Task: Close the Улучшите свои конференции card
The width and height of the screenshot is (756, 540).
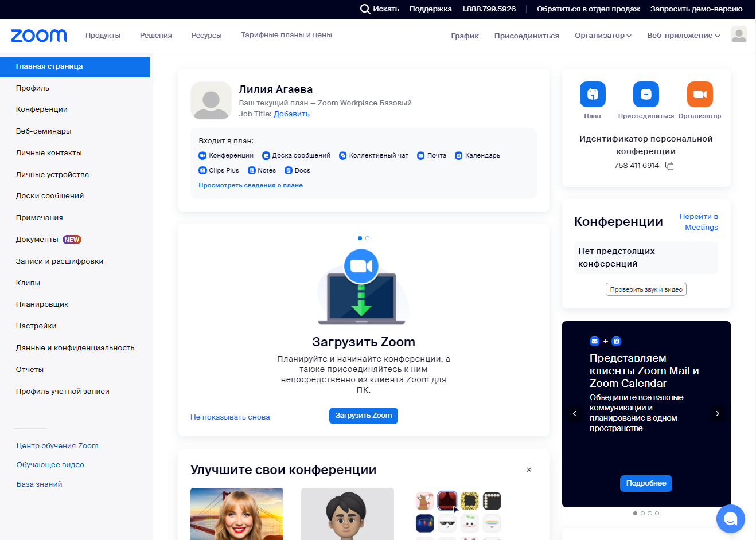Action: [529, 469]
